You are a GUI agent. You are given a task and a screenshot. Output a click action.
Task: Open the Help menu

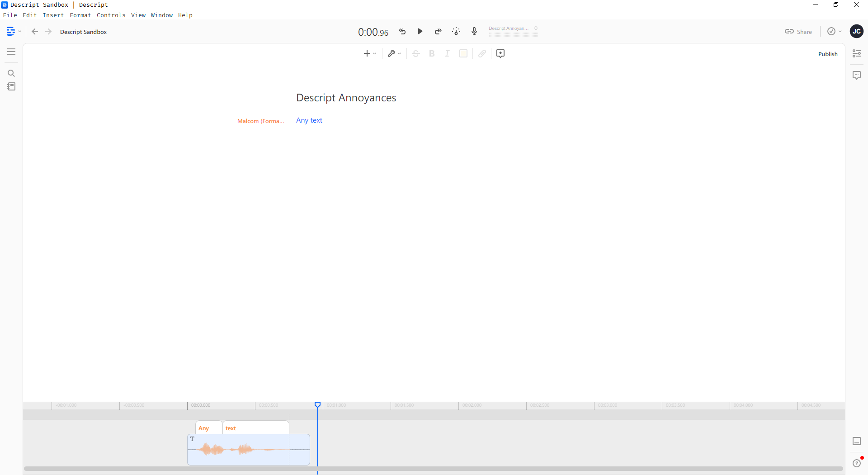(185, 15)
